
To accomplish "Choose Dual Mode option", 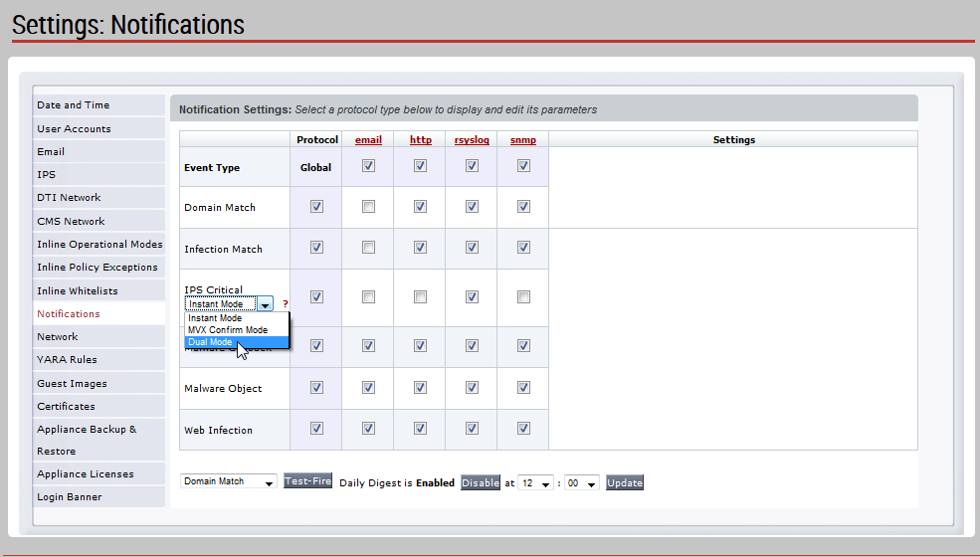I will pyautogui.click(x=237, y=342).
